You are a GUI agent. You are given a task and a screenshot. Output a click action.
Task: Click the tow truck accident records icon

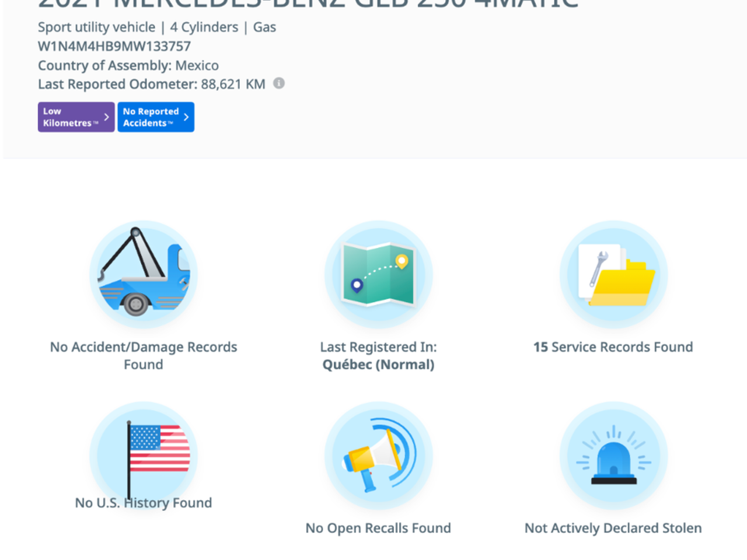[144, 275]
